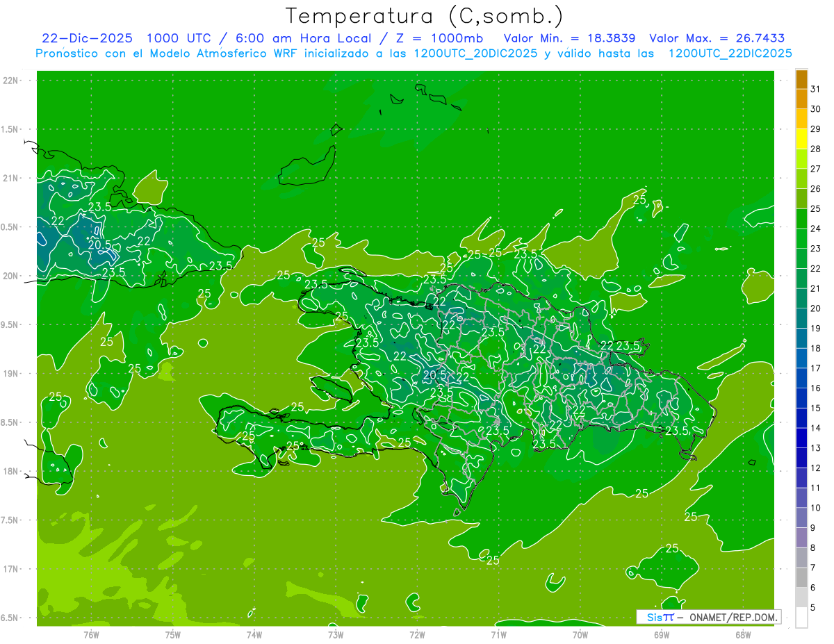
Task: Click the legend value "20" on color scale
Action: [816, 308]
